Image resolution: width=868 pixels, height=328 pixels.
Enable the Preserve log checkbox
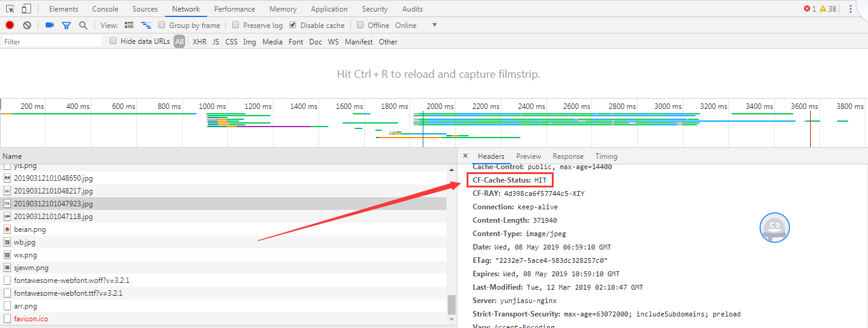click(x=235, y=25)
